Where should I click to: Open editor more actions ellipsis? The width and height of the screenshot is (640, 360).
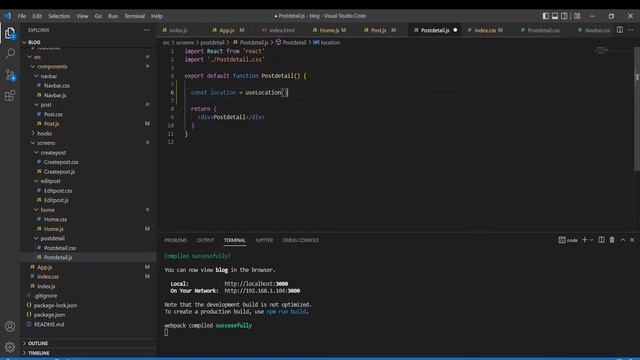coord(631,30)
